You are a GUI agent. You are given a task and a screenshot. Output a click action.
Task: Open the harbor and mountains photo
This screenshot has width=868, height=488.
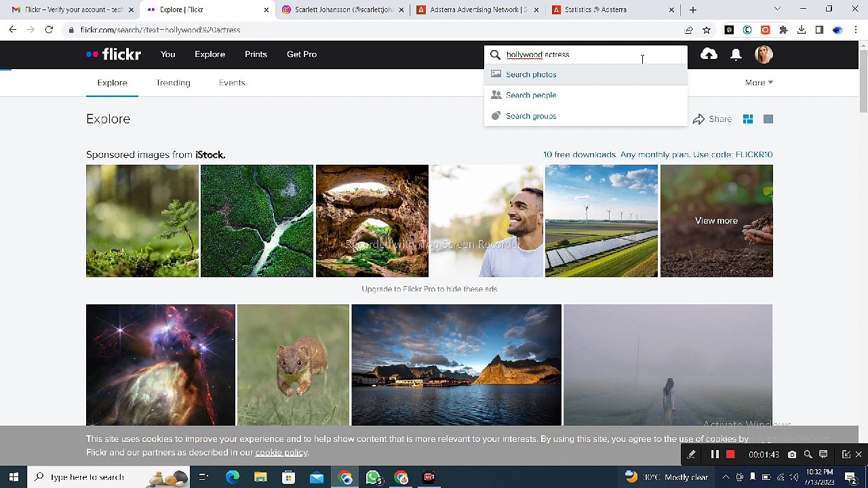(x=456, y=365)
